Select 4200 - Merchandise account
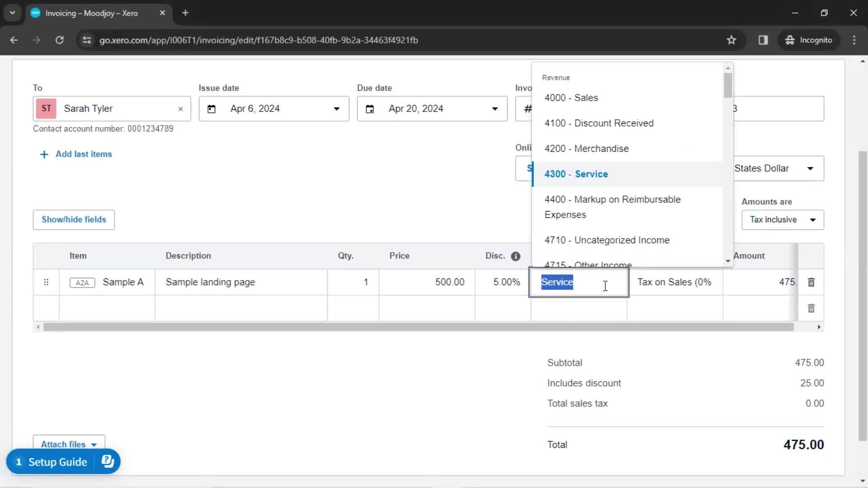868x488 pixels. pos(627,149)
